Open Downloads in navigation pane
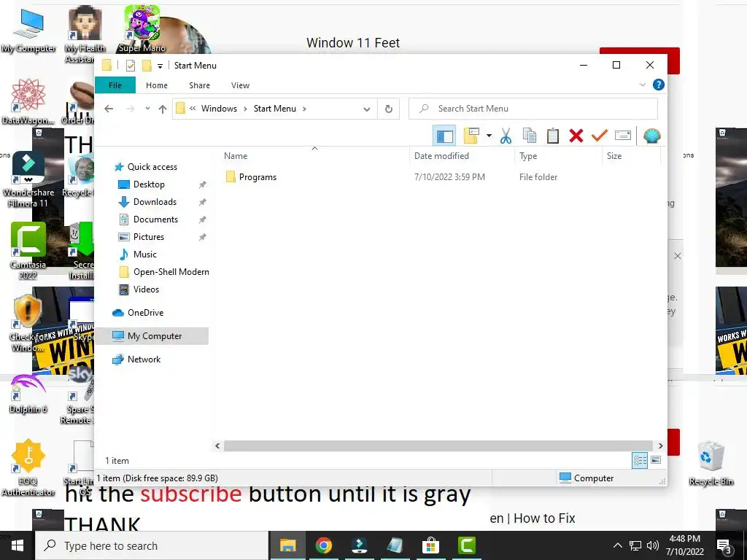The image size is (747, 560). (155, 202)
